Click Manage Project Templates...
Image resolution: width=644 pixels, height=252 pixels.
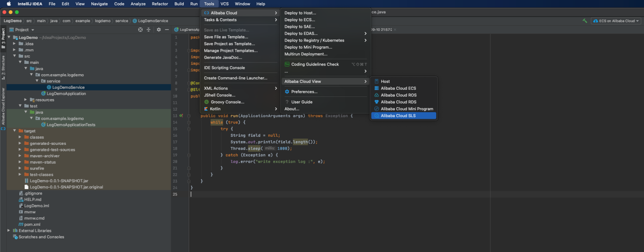[240, 50]
